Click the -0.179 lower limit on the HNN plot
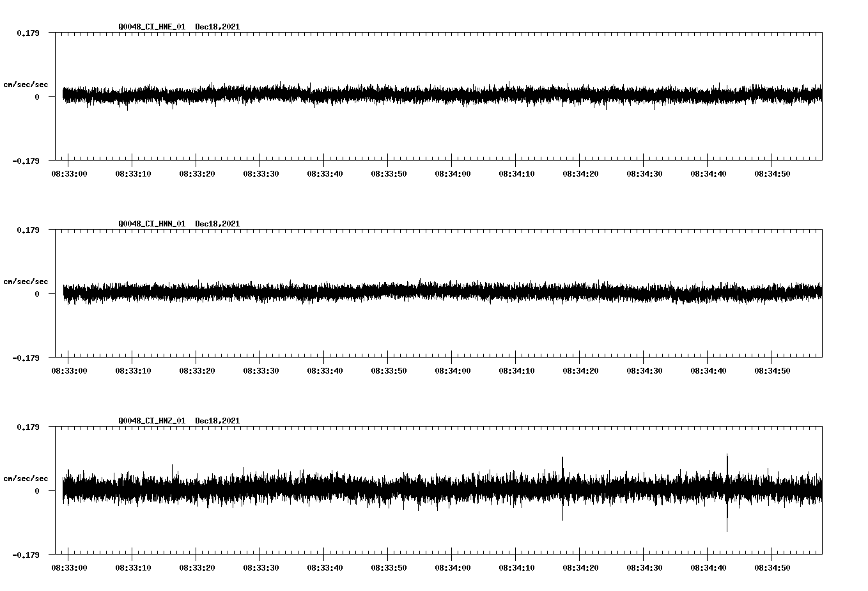 tap(26, 358)
